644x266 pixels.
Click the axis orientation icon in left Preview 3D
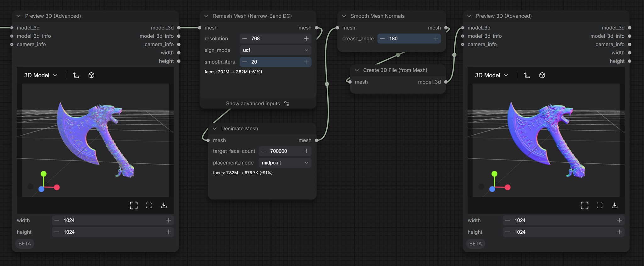(76, 75)
